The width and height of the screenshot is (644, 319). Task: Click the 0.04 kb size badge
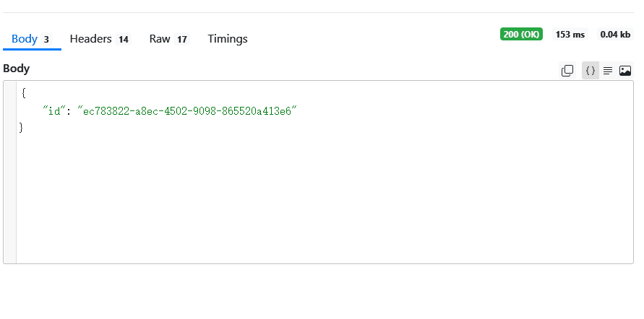[614, 35]
